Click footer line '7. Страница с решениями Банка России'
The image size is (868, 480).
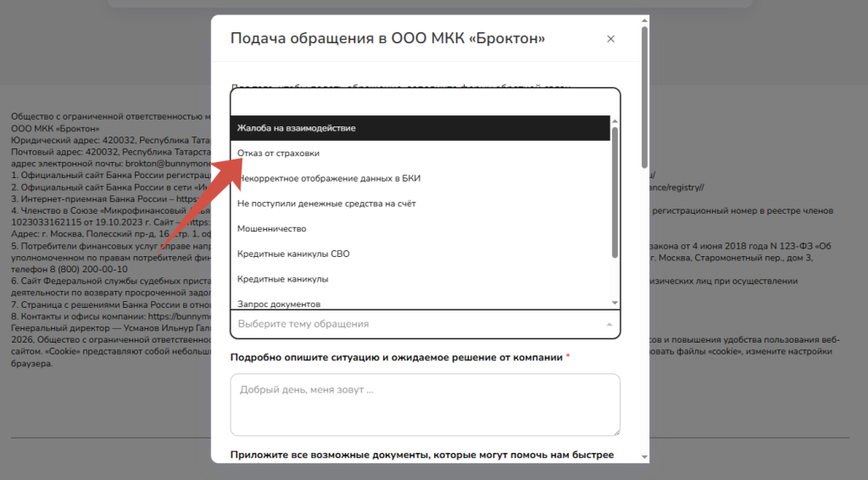point(111,304)
